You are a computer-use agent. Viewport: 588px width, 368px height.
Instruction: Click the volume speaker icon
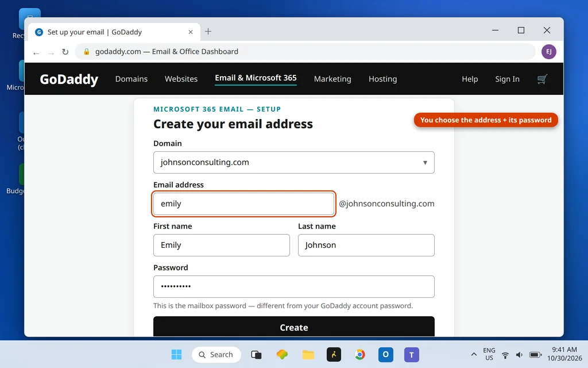click(x=519, y=355)
